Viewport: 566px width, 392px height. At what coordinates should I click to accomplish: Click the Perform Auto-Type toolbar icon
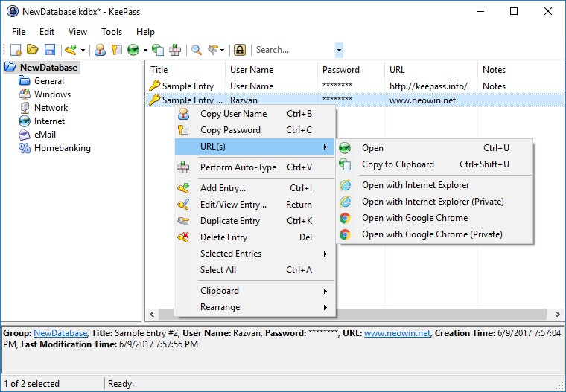coord(175,50)
